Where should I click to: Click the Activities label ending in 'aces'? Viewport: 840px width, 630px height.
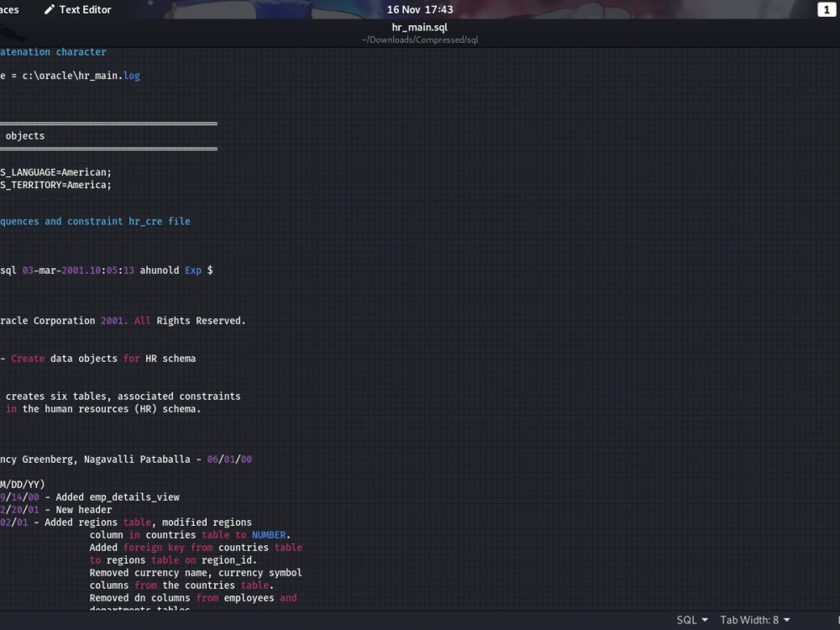(x=9, y=9)
